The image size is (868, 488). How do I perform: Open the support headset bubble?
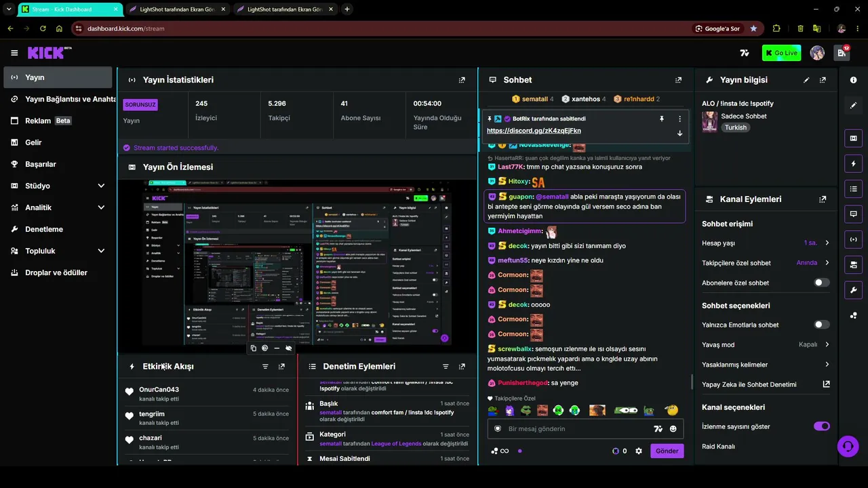pyautogui.click(x=846, y=446)
